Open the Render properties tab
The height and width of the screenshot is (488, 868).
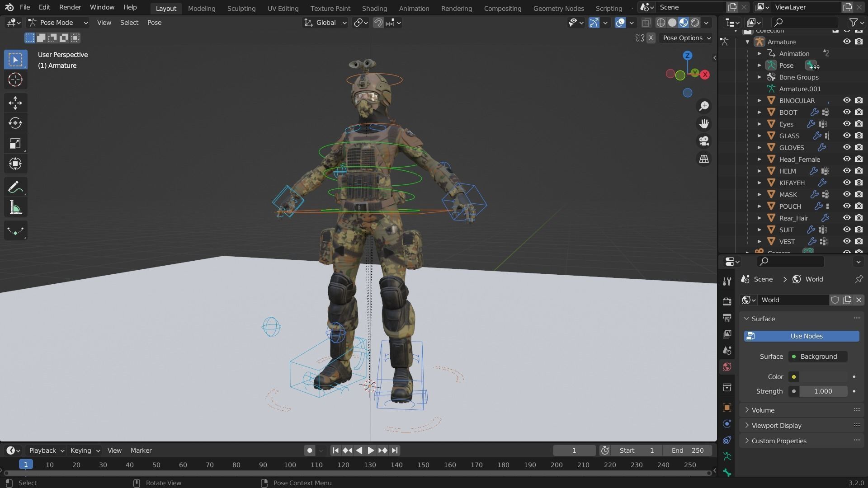(x=727, y=301)
